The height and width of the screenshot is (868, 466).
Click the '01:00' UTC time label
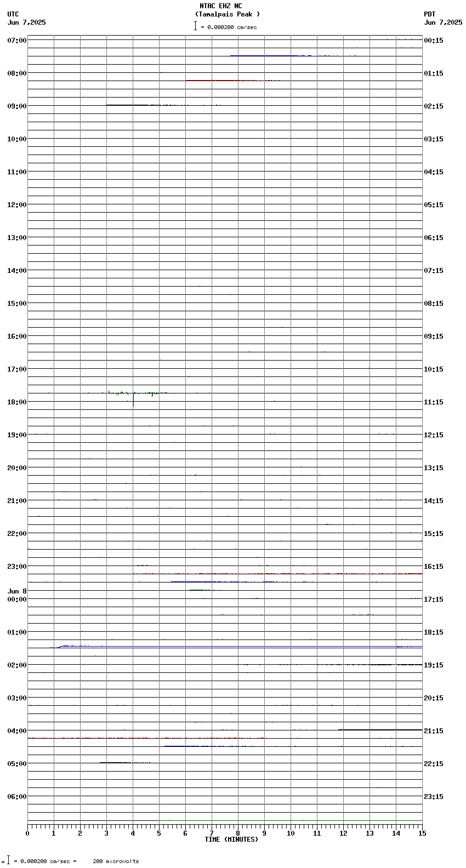point(17,632)
